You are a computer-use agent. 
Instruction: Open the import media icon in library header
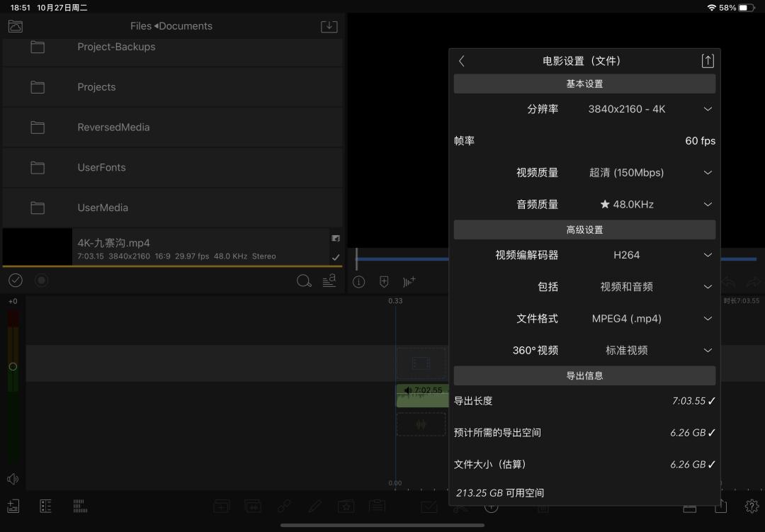[x=329, y=26]
